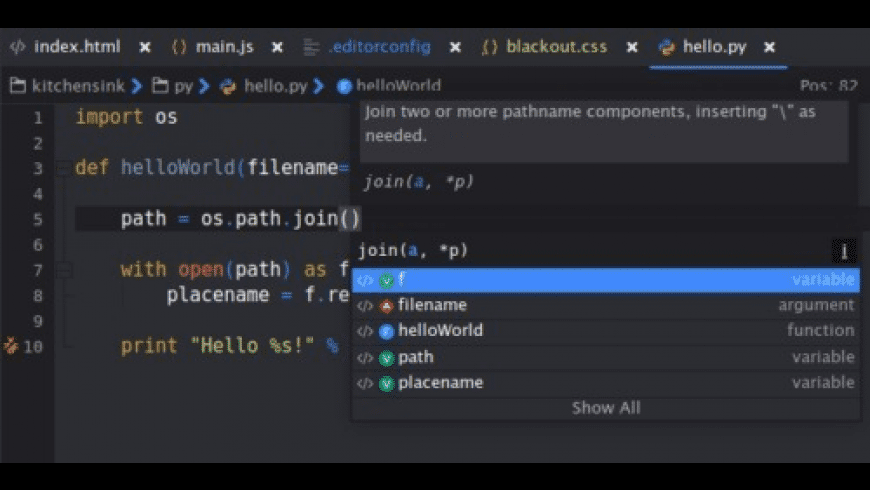Screen dimensions: 870x490
Task: Click the helloWorld symbol icon in the breadcrumb
Action: coord(345,86)
